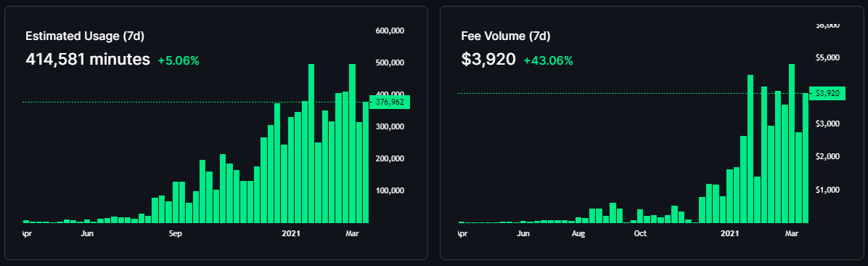The height and width of the screenshot is (266, 868).
Task: Select the "Oct" x-axis label
Action: pyautogui.click(x=640, y=233)
